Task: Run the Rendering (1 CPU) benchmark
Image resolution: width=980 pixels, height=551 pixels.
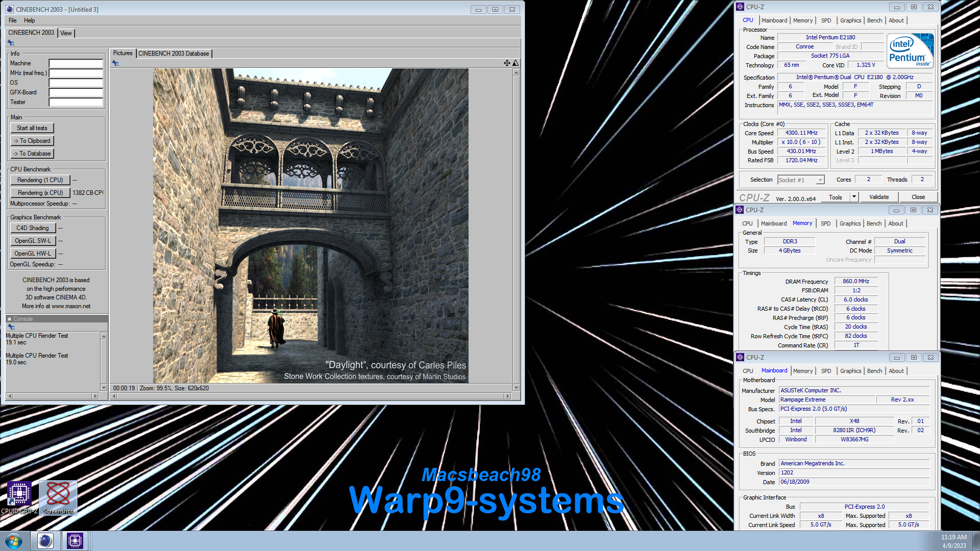Action: point(40,180)
